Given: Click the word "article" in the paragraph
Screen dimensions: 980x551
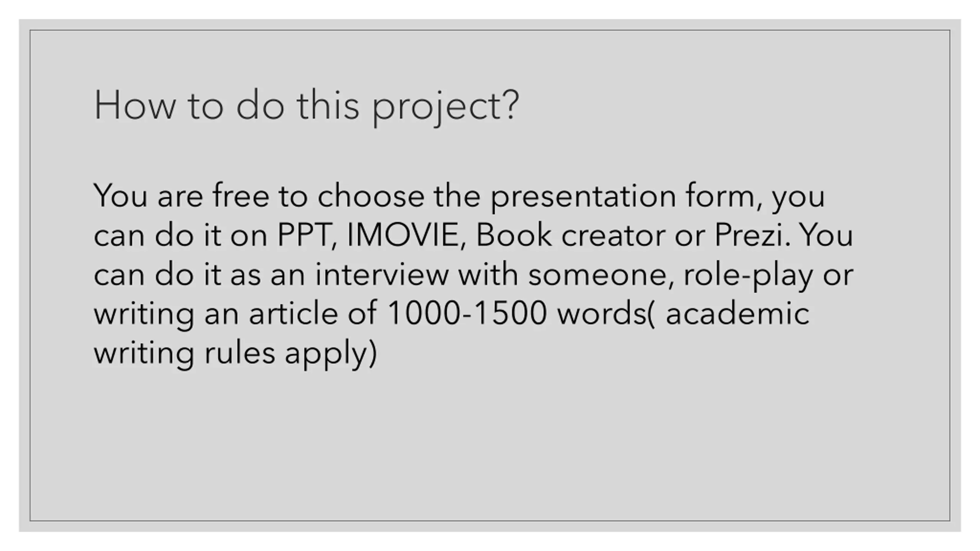Looking at the screenshot, I should coord(293,313).
